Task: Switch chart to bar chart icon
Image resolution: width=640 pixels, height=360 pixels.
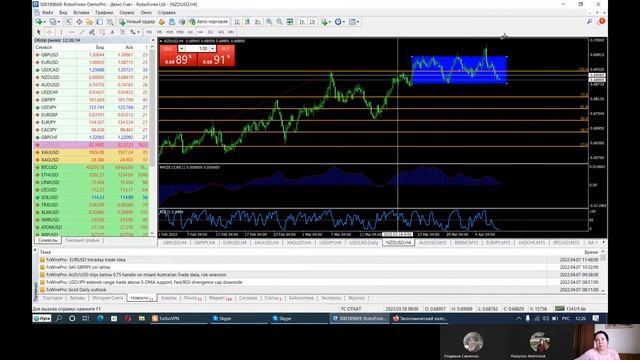Action: tap(237, 22)
